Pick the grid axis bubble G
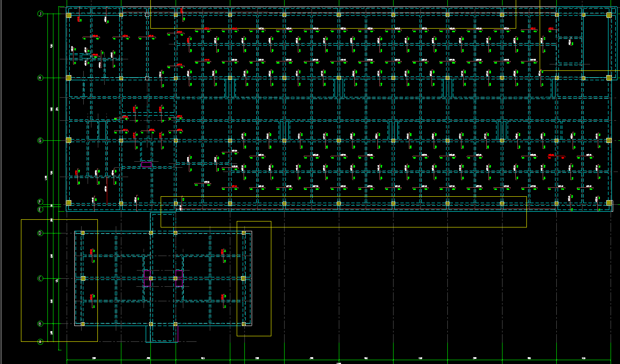 [41, 140]
